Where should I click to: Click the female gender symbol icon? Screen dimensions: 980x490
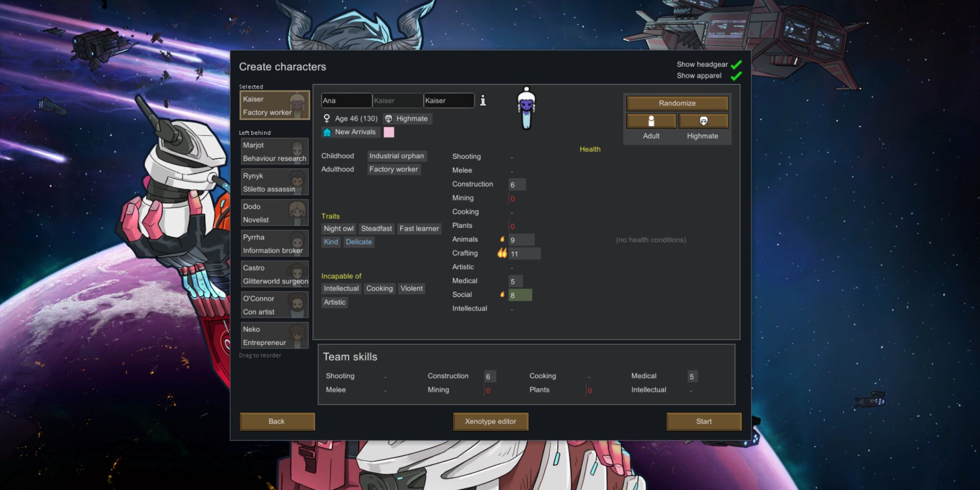[x=327, y=119]
